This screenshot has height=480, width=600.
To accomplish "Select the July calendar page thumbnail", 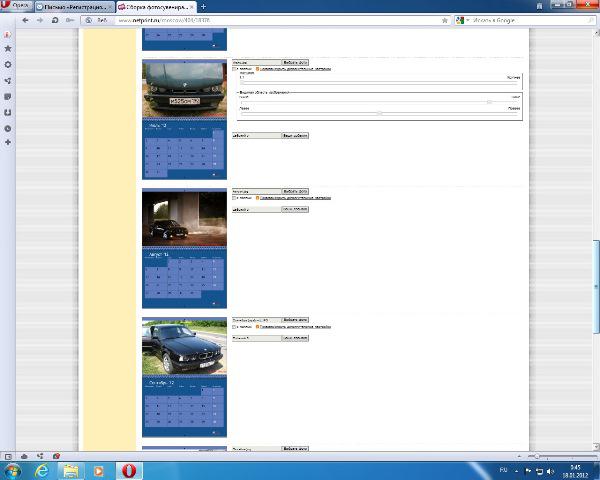I will pyautogui.click(x=184, y=119).
